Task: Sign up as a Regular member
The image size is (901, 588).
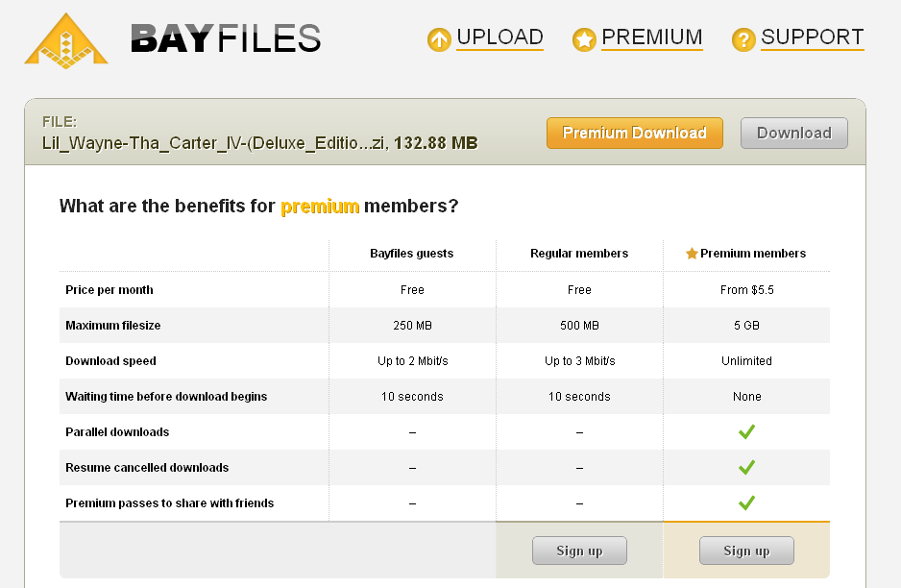Action: coord(579,551)
